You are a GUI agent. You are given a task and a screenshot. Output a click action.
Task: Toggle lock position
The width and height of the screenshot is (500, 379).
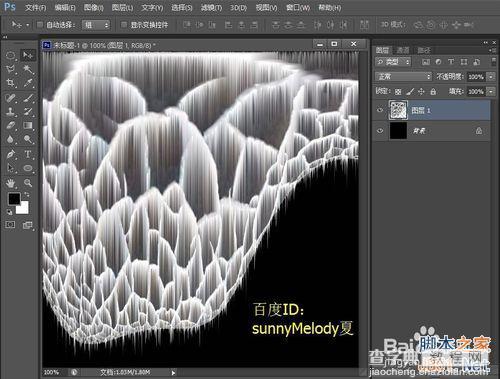421,91
